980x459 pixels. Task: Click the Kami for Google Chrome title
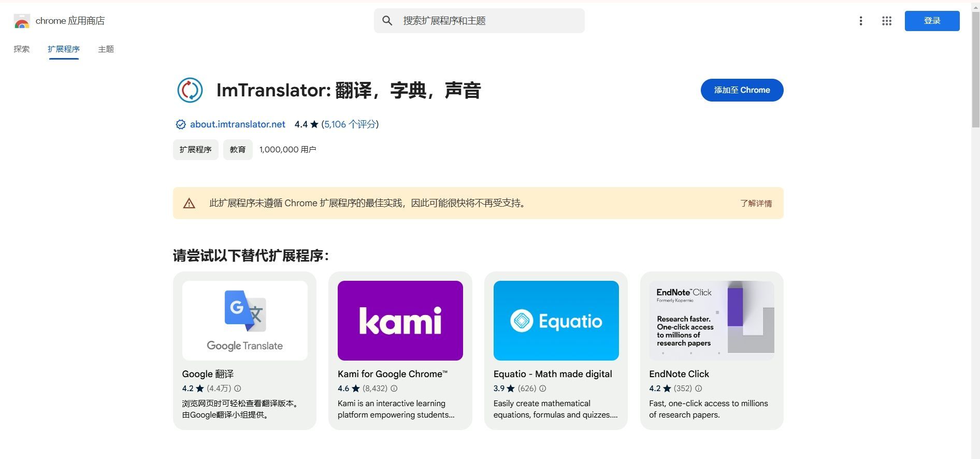[x=393, y=374]
